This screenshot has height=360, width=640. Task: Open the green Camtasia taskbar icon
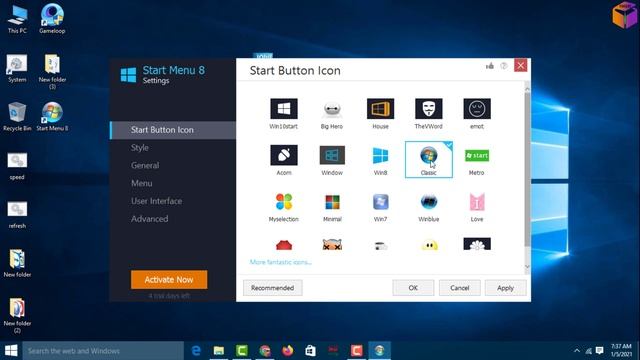pyautogui.click(x=242, y=351)
